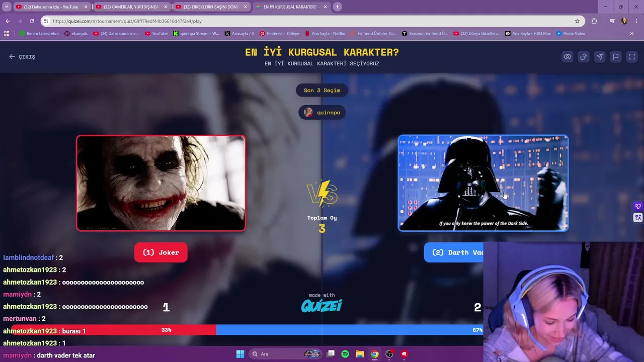Open the Prime Video bookmark
644x362 pixels.
[571, 34]
